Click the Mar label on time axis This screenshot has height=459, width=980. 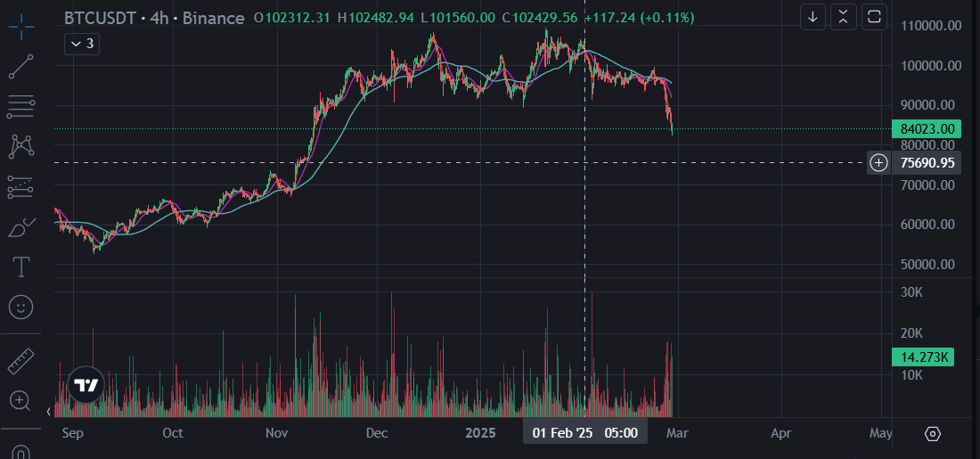point(677,433)
